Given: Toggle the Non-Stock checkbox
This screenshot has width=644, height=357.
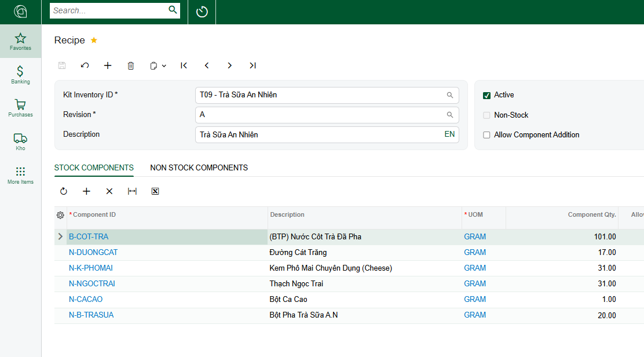Looking at the screenshot, I should tap(486, 115).
